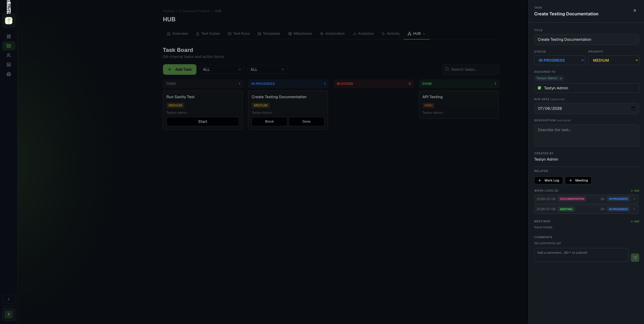The image size is (644, 324).
Task: Close the task detail panel
Action: [x=635, y=11]
